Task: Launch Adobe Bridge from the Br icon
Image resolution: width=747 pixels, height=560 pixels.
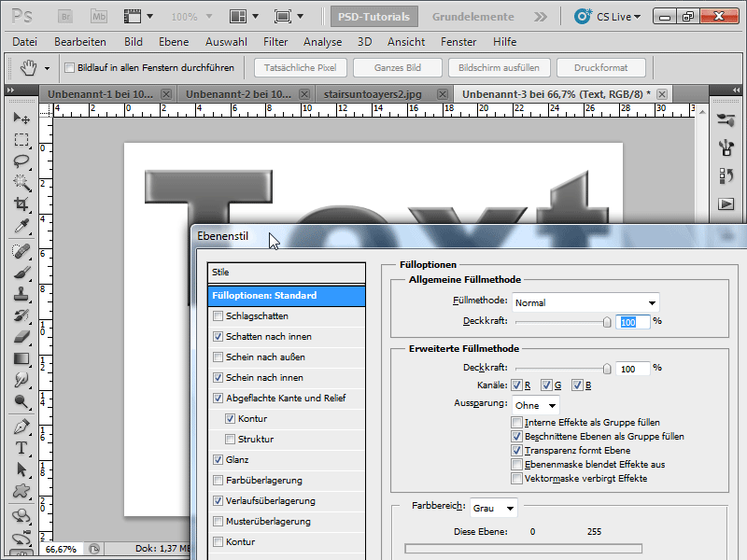Action: click(65, 17)
